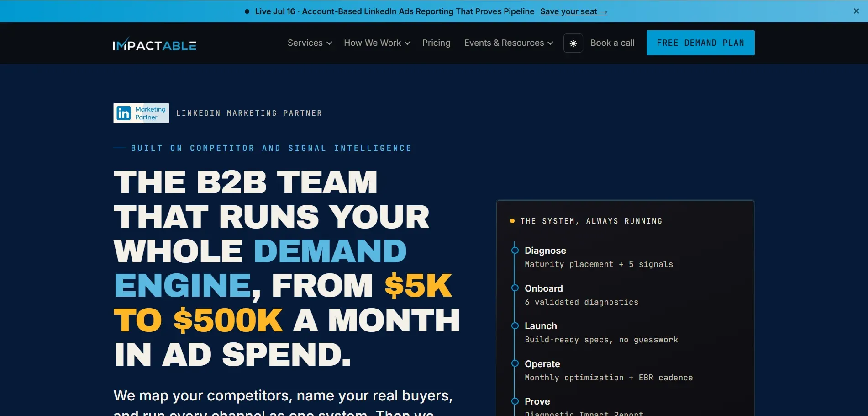868x416 pixels.
Task: Click the Launch step circle marker
Action: coord(515,326)
